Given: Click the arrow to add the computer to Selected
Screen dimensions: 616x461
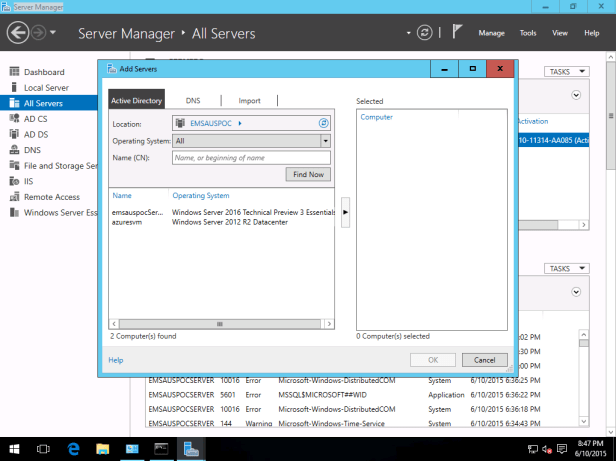Looking at the screenshot, I should pyautogui.click(x=345, y=212).
